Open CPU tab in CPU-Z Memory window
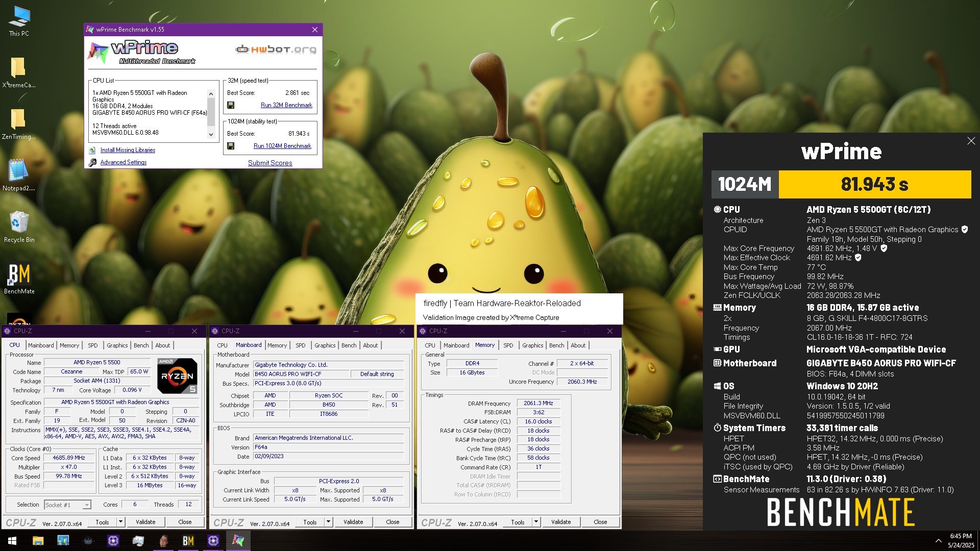This screenshot has height=551, width=980. 430,345
